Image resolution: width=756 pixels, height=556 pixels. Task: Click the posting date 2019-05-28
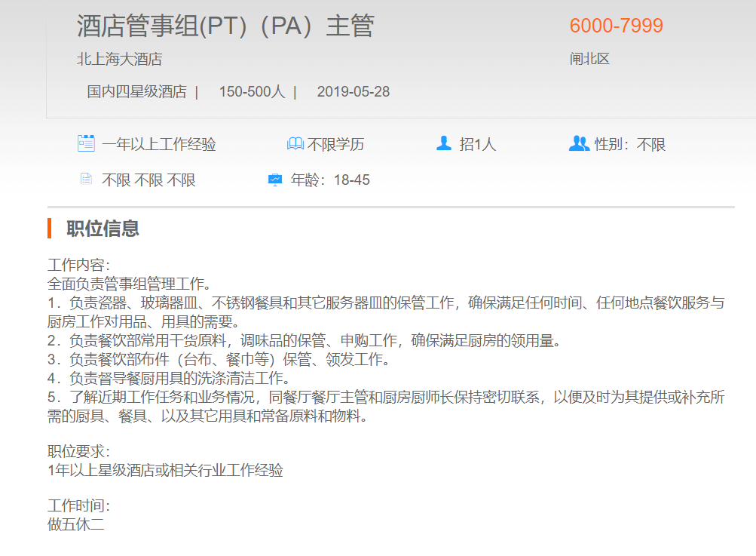pyautogui.click(x=353, y=92)
